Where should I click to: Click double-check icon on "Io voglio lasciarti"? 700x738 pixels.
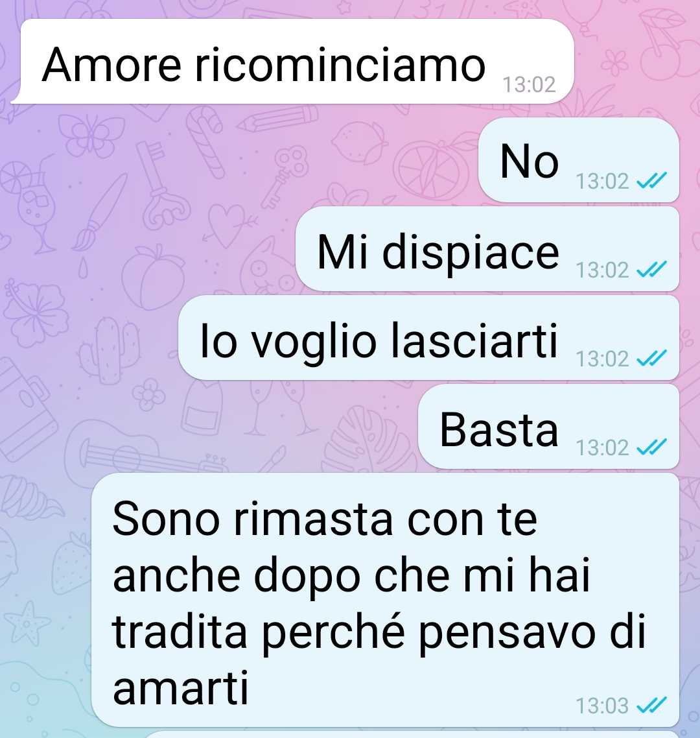click(x=651, y=358)
